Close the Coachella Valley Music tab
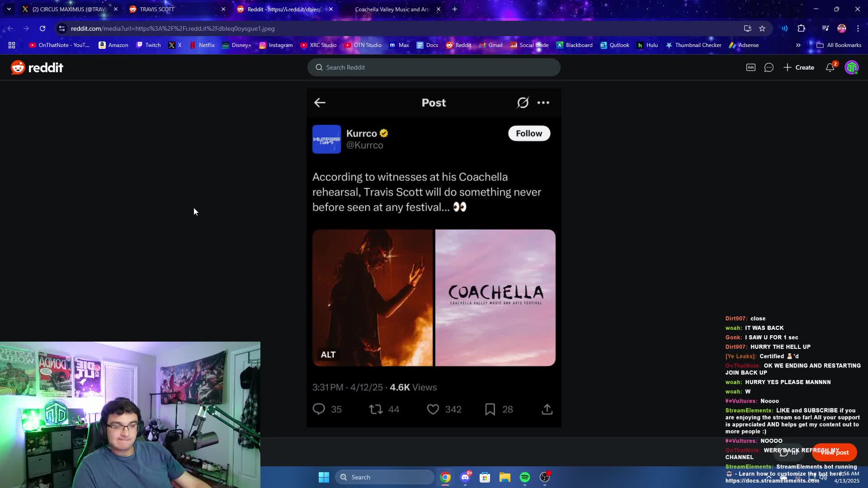 438,9
